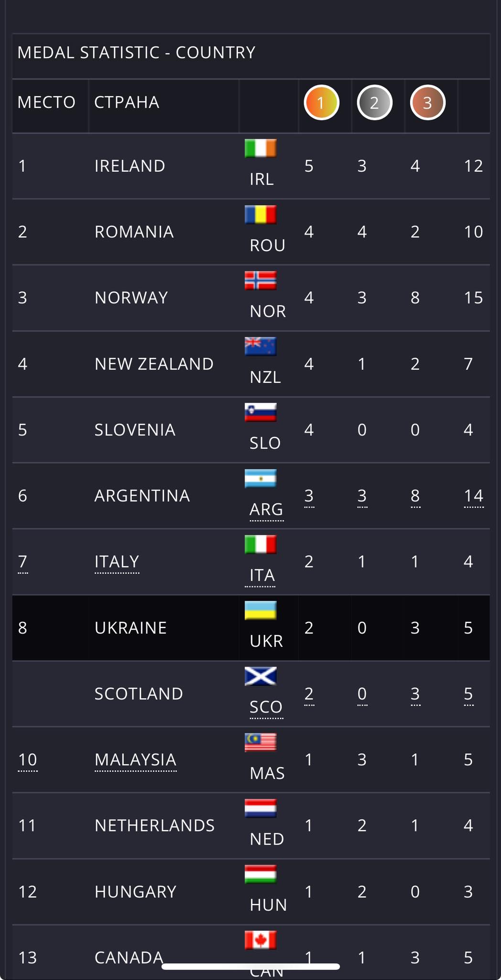The image size is (501, 980).
Task: Tap the Romania flag icon
Action: (261, 214)
